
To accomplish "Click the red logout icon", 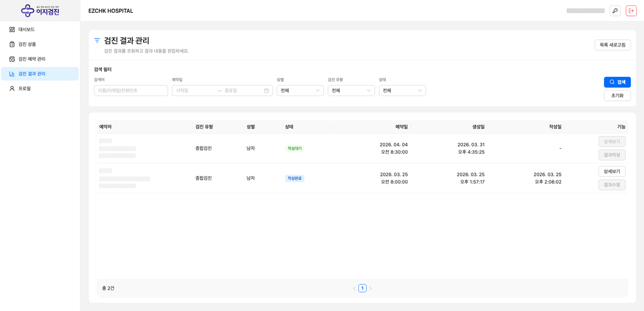I will click(631, 11).
